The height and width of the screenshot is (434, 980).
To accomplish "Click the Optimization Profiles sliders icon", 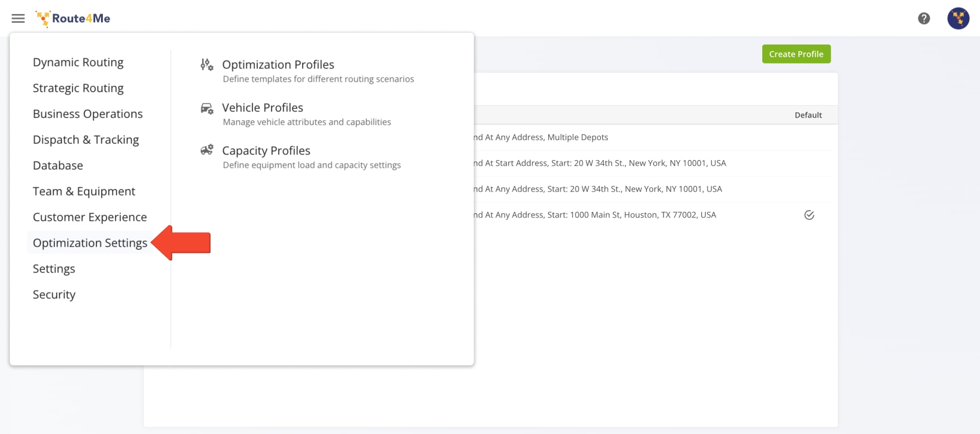I will point(207,65).
